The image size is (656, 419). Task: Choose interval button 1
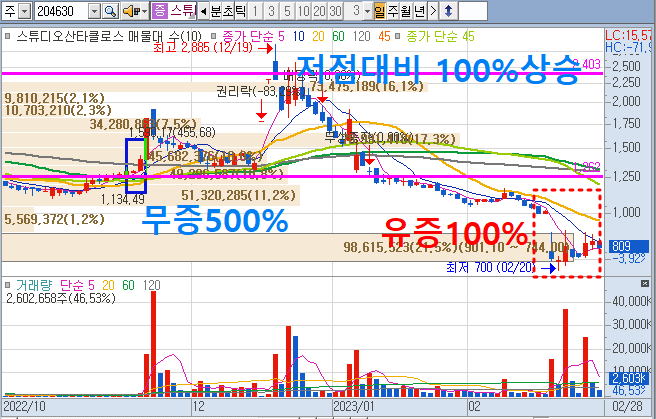[255, 11]
